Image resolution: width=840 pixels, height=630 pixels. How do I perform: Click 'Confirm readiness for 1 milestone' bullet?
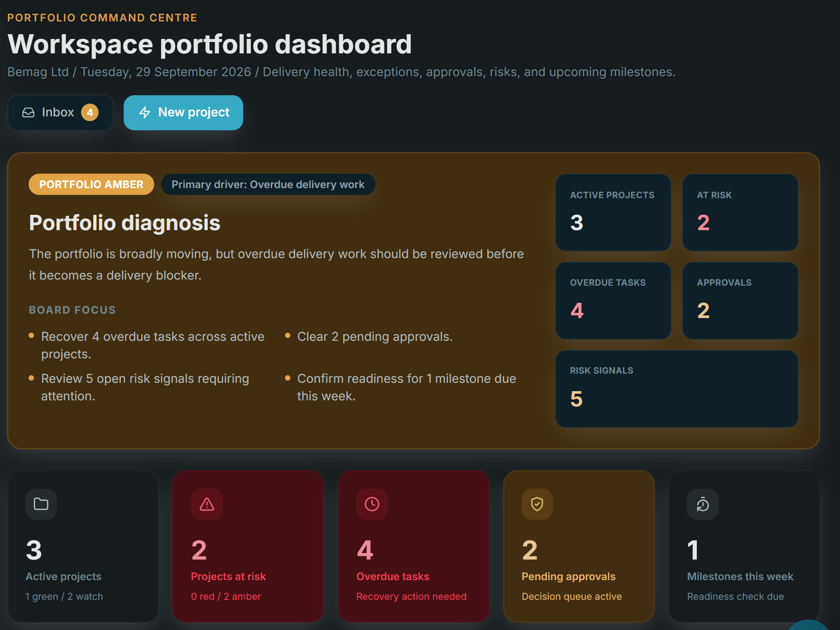[x=406, y=387]
